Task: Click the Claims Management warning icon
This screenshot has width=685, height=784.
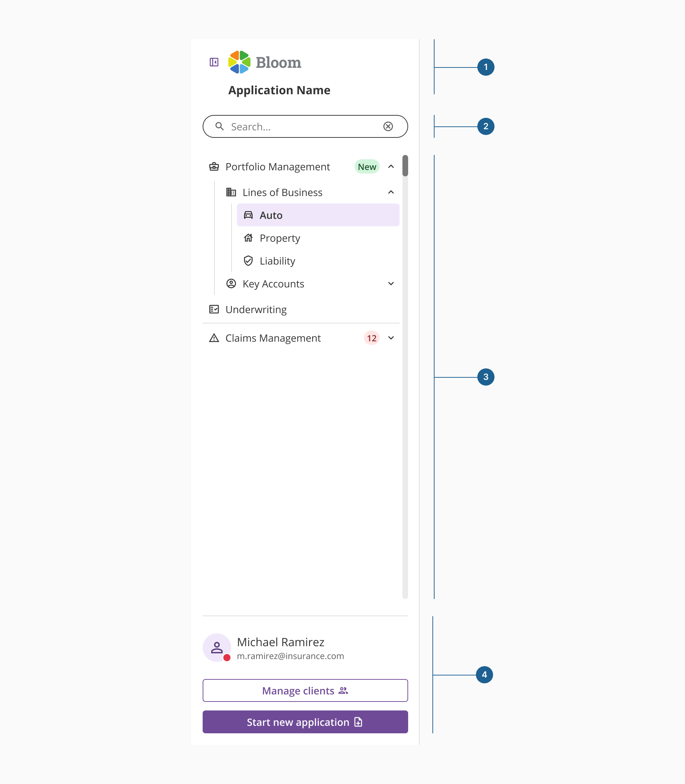Action: tap(214, 338)
